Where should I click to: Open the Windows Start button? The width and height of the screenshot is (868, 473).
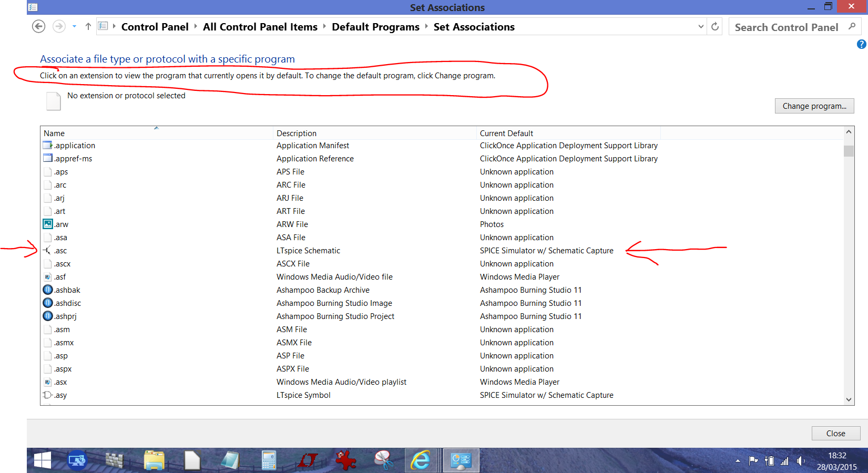[x=42, y=460]
